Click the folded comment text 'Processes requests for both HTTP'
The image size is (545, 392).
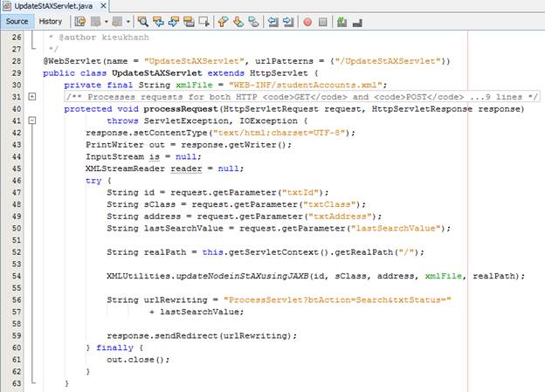point(172,97)
